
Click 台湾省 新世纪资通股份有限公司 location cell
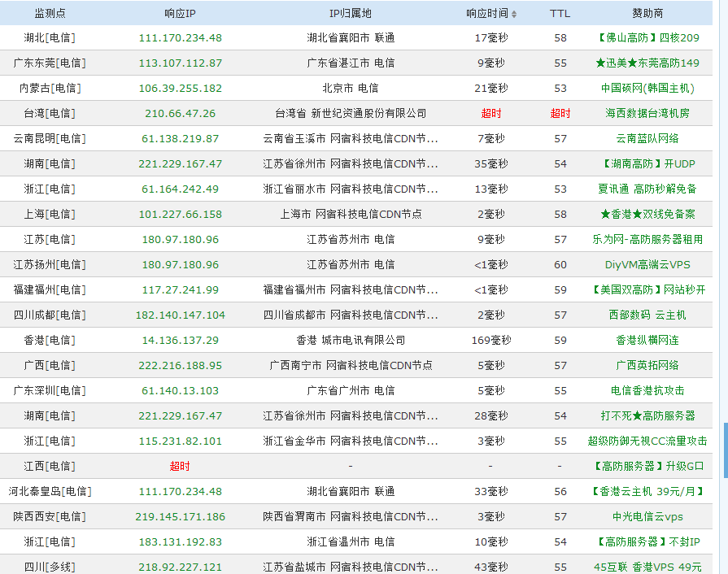[351, 113]
